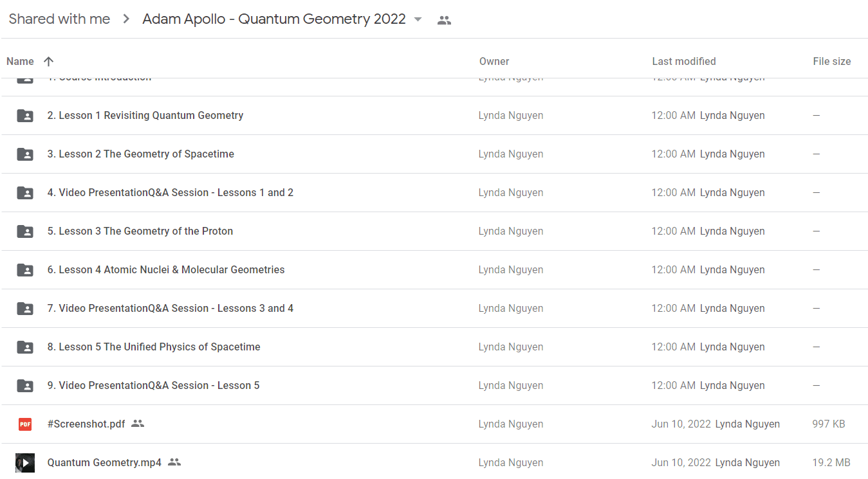Sort files by the Name column header
Image resolution: width=868 pixels, height=479 pixels.
(20, 62)
